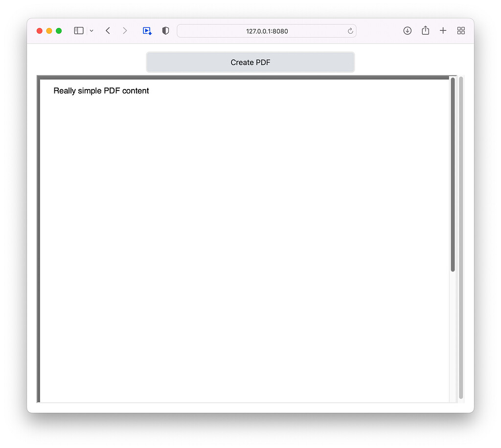Show the tab overview grid
501x448 pixels.
[x=461, y=30]
